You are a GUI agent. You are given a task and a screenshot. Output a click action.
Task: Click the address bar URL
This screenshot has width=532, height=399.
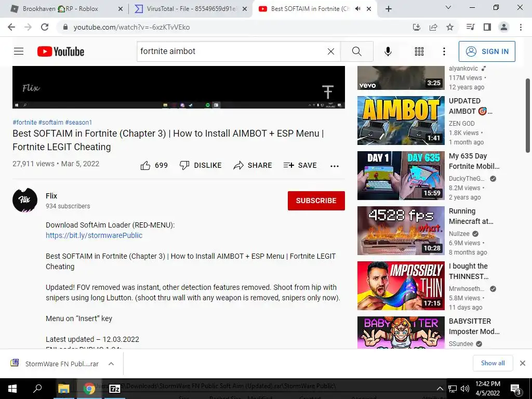pos(131,27)
